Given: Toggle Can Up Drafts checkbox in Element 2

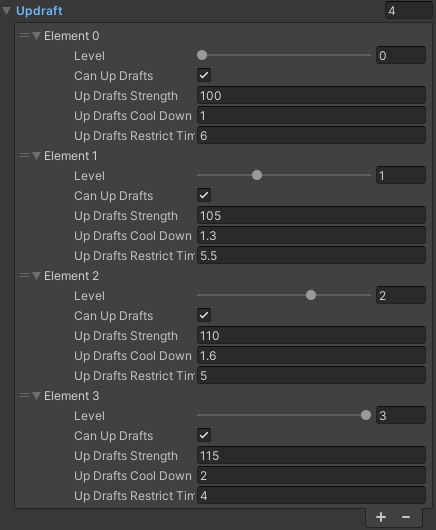Looking at the screenshot, I should [204, 315].
